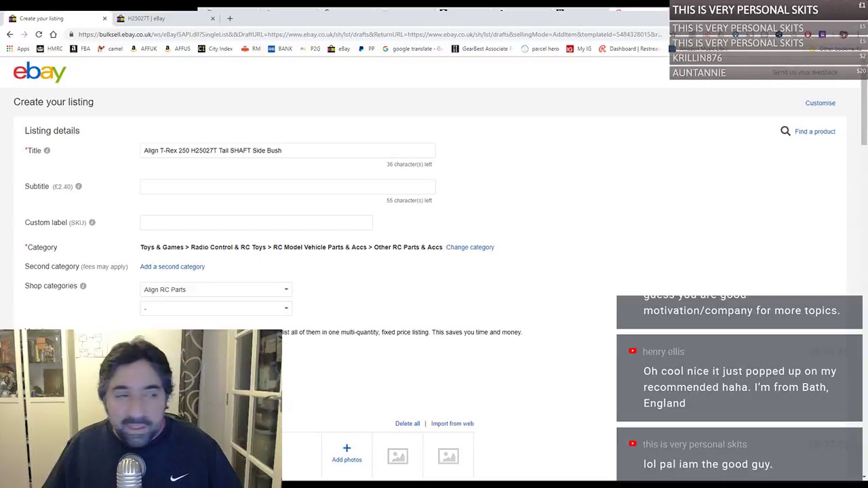This screenshot has height=488, width=868.
Task: Open the google translate bookmark
Action: coord(412,49)
